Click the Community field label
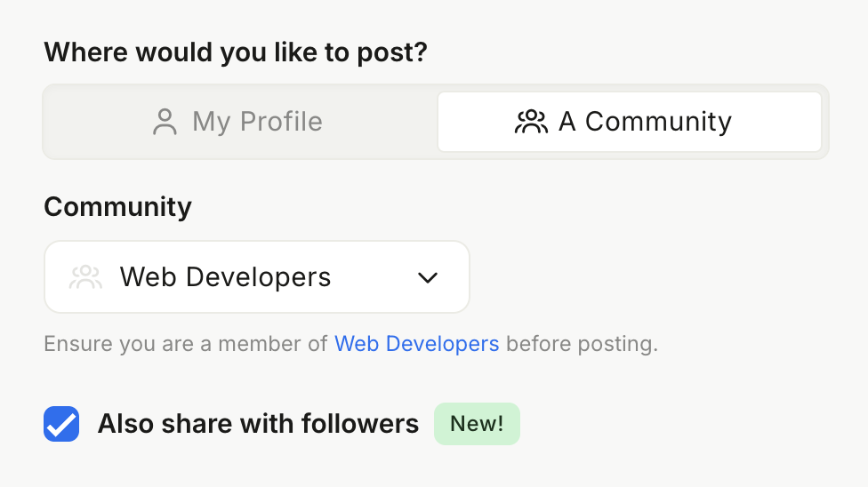 [x=117, y=207]
